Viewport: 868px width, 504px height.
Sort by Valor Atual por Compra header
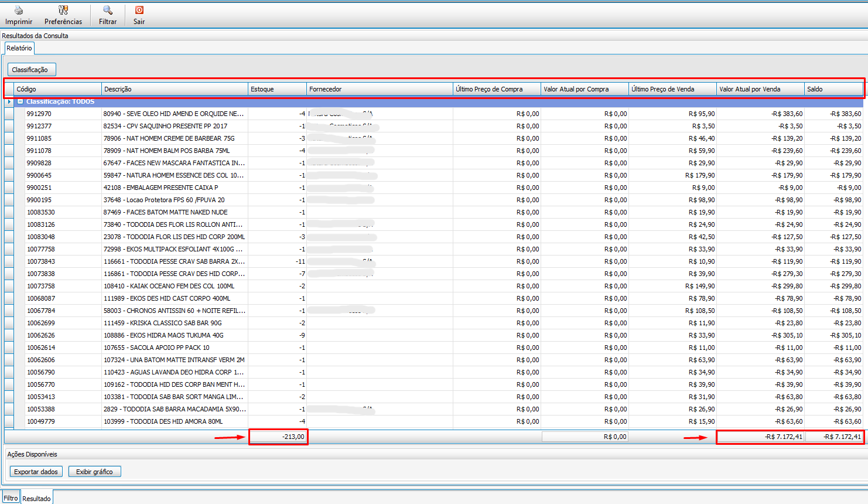tap(585, 89)
